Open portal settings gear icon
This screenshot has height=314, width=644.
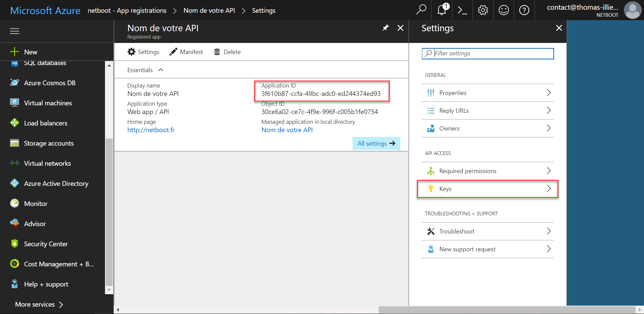483,10
